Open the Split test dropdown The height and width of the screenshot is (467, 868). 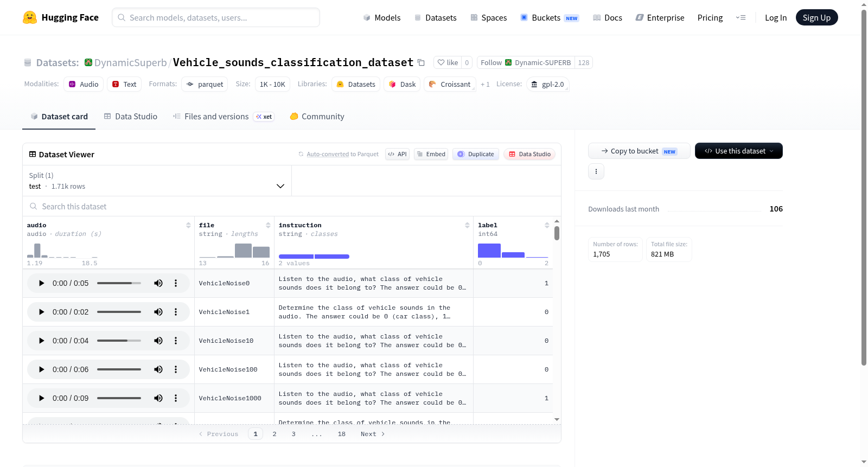pyautogui.click(x=157, y=181)
